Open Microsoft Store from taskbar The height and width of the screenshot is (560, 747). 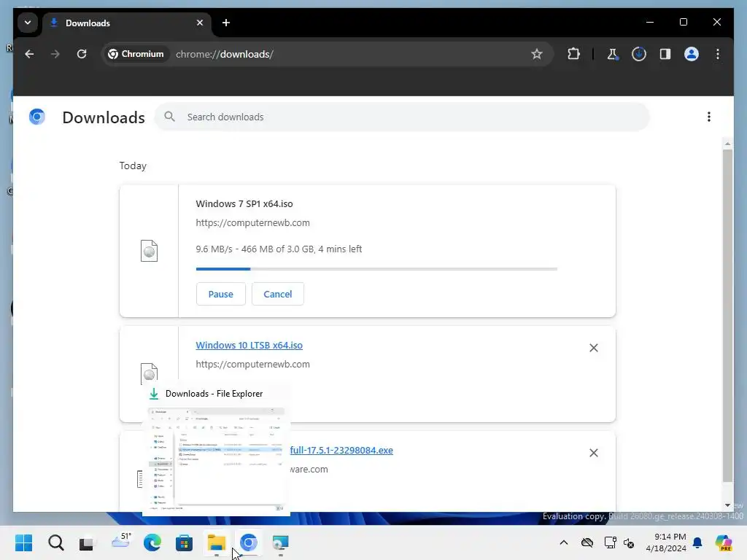click(x=185, y=542)
